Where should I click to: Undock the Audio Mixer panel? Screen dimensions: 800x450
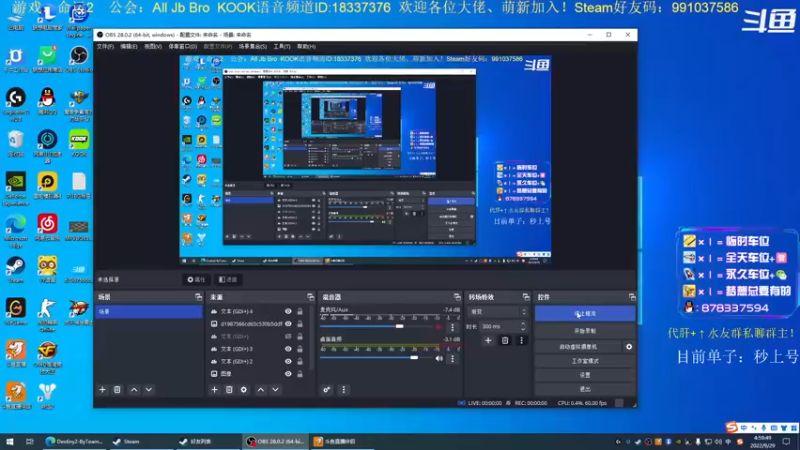457,297
